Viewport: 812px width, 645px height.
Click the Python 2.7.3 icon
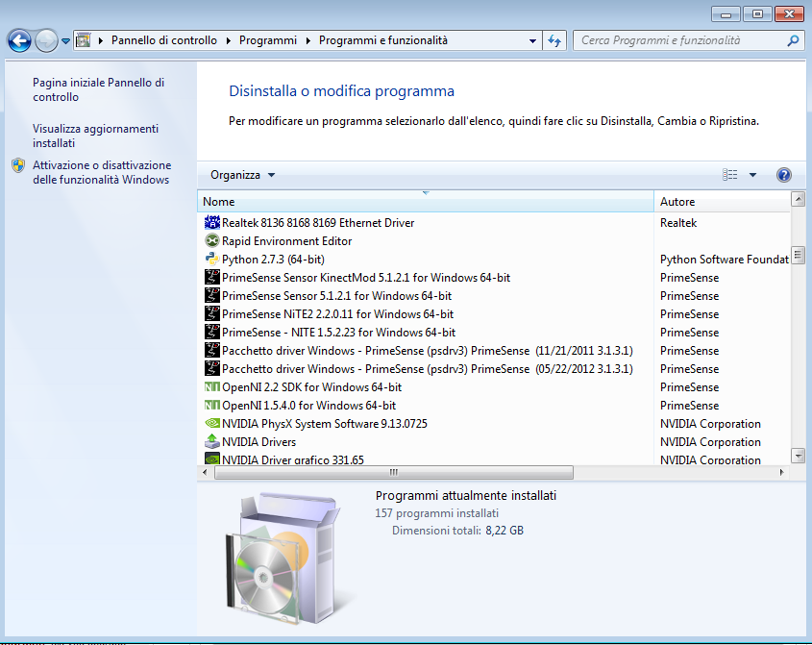(x=212, y=259)
